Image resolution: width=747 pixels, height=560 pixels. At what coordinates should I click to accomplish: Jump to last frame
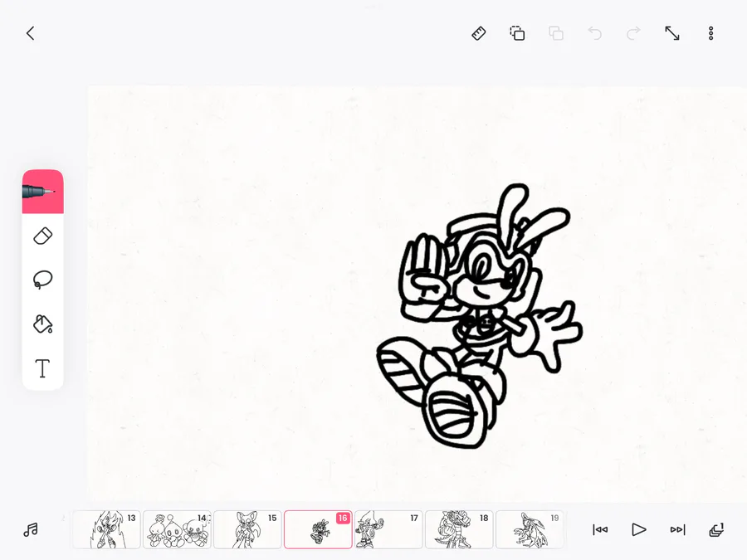pyautogui.click(x=677, y=529)
